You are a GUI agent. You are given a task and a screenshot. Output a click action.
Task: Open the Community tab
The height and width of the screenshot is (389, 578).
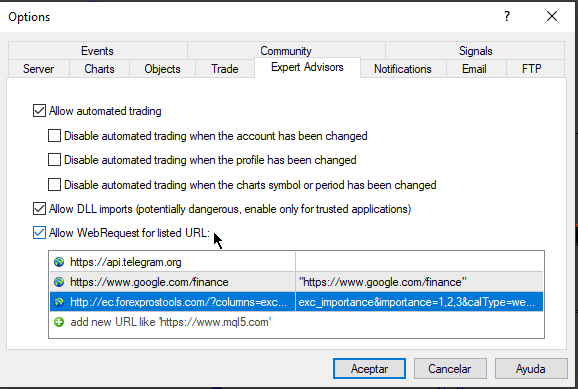tap(286, 51)
